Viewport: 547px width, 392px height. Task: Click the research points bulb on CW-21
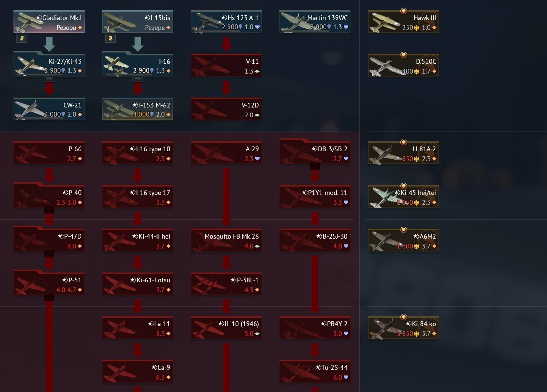(63, 114)
